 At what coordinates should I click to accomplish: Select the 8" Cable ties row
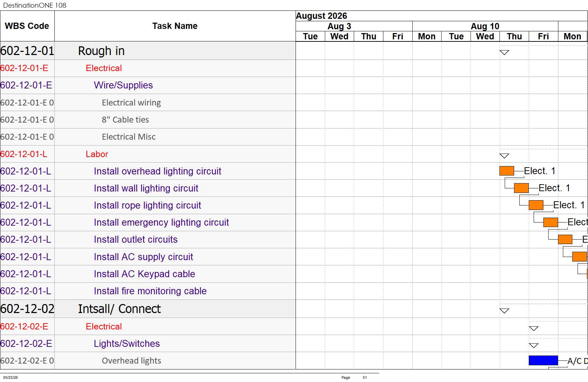148,120
